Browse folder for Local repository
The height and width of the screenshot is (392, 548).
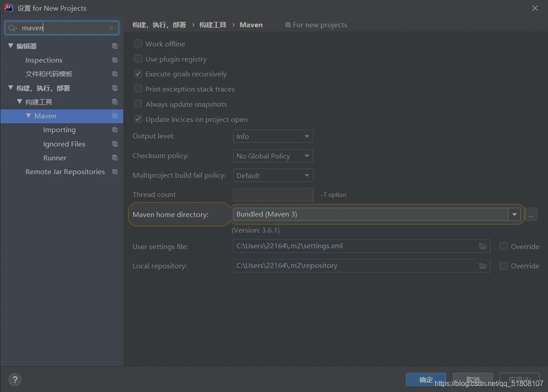click(x=483, y=266)
